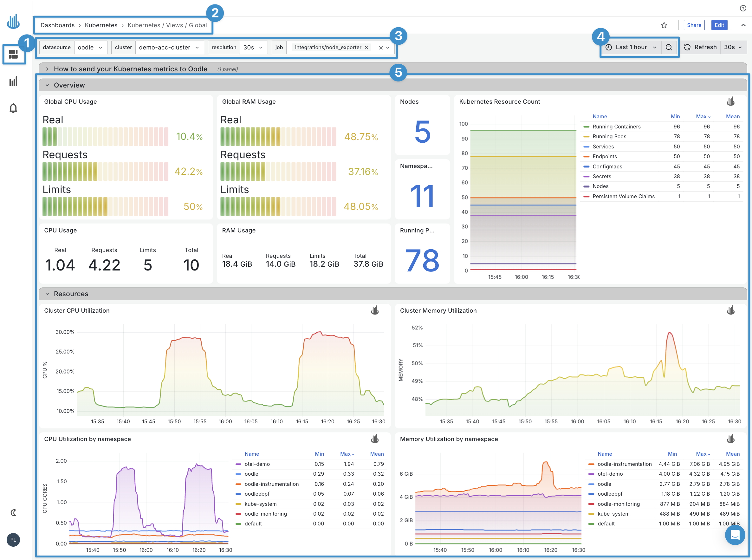Sort Memory namespace legend by Mean
752x560 pixels.
coord(733,453)
